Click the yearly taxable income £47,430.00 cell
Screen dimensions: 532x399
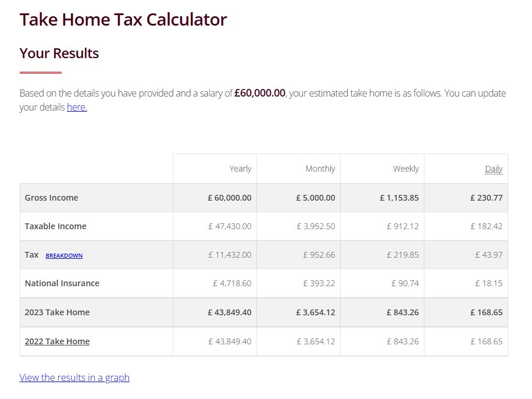(230, 226)
